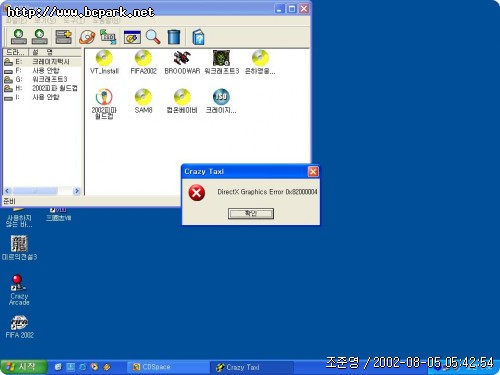Select drive I: 사용 안함 row
Viewport: 500px width, 375px height.
(x=42, y=97)
